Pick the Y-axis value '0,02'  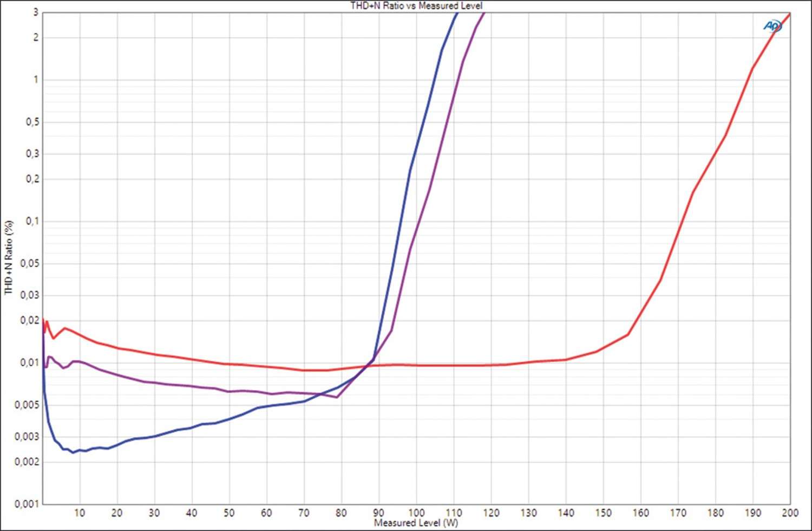(x=30, y=320)
